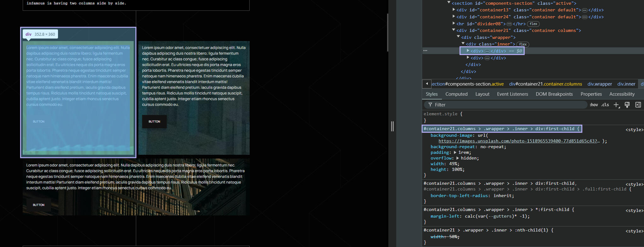Viewport: 644px width, 247px height.
Task: Toggle the computed styles sidebar icon
Action: (638, 105)
